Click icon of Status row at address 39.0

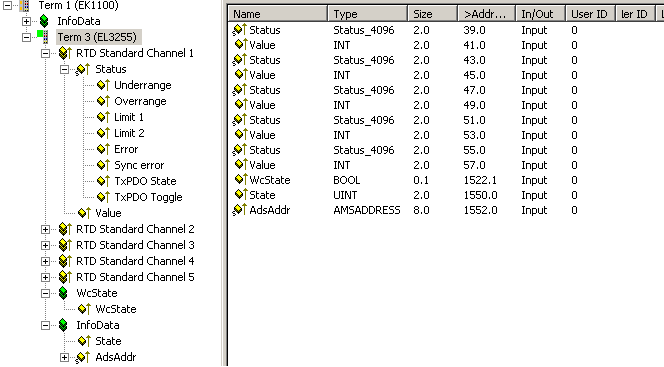(240, 30)
